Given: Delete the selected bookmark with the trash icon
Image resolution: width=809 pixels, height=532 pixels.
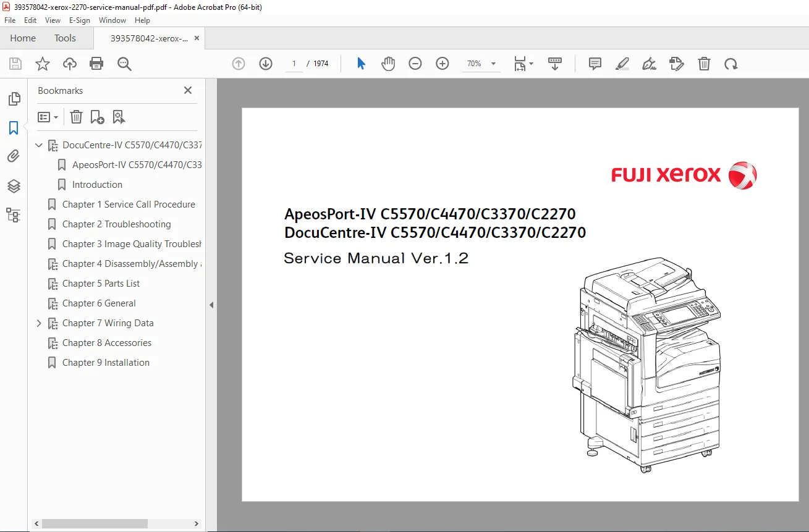Looking at the screenshot, I should 76,117.
